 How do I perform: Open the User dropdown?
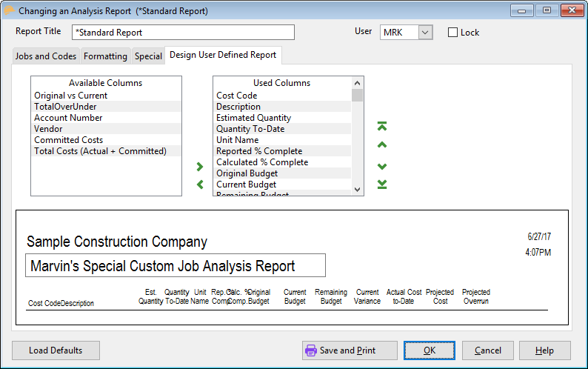click(424, 33)
